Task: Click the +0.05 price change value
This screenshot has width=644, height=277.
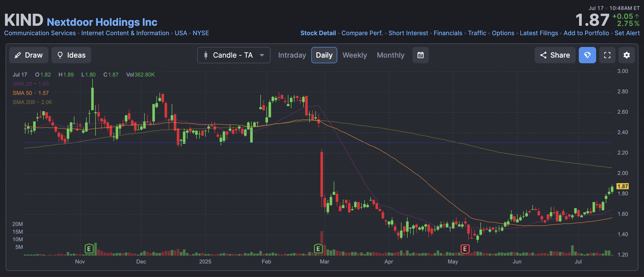Action: coord(622,16)
